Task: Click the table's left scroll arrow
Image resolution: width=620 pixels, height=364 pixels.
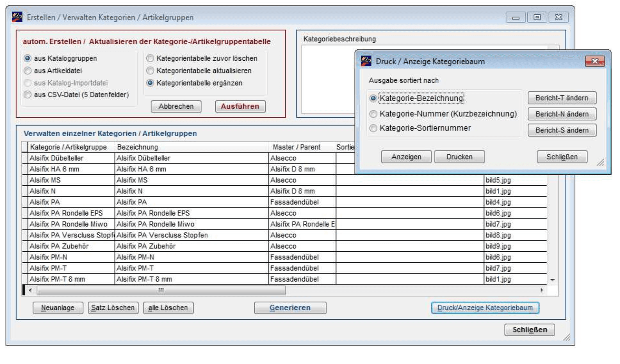Action: (x=30, y=290)
